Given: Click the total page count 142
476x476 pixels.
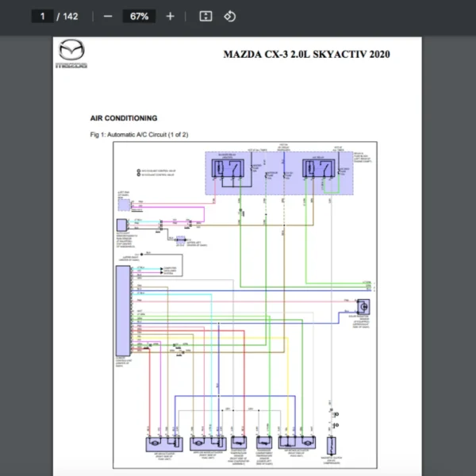Looking at the screenshot, I should 70,16.
